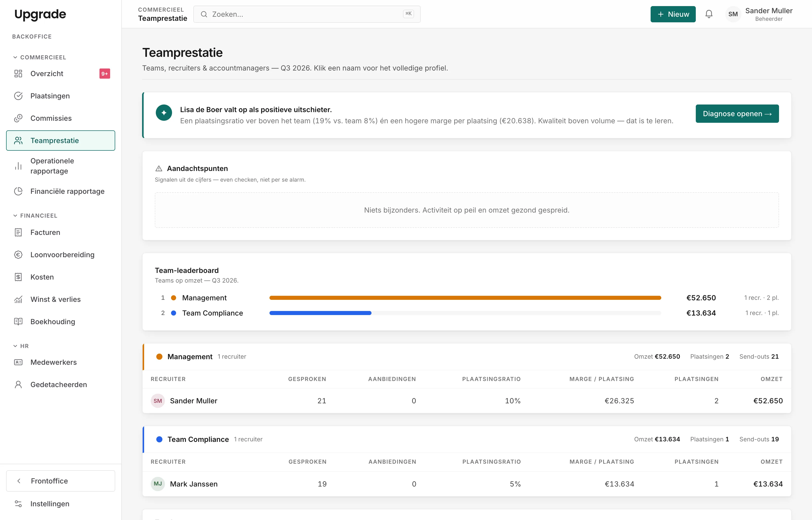The height and width of the screenshot is (520, 812).
Task: Click the search magnifier icon
Action: click(204, 14)
